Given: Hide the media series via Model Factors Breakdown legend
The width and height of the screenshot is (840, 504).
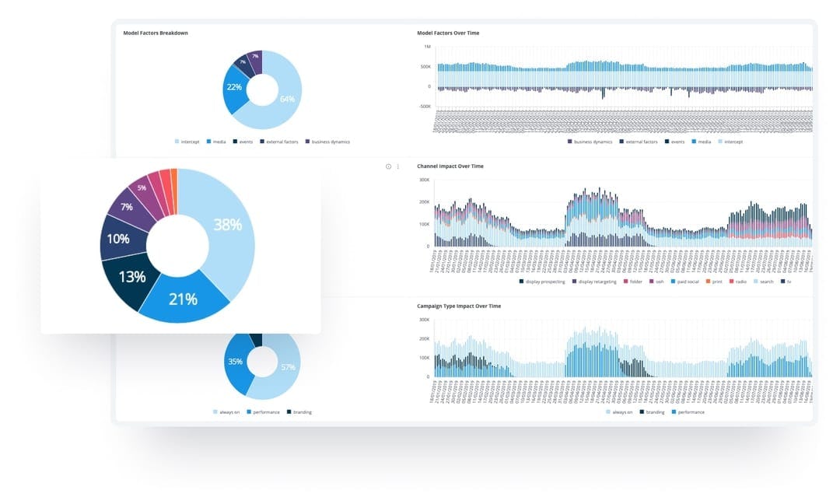Looking at the screenshot, I should (x=216, y=142).
